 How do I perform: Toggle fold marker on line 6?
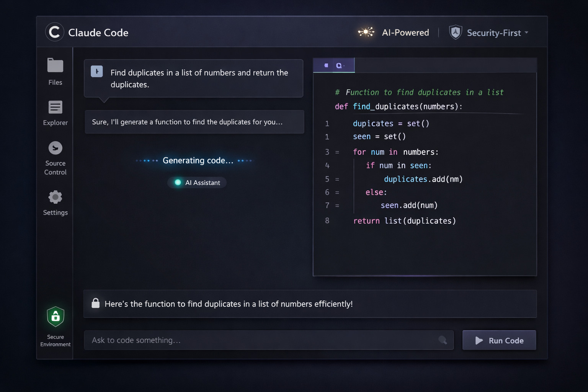(x=337, y=193)
